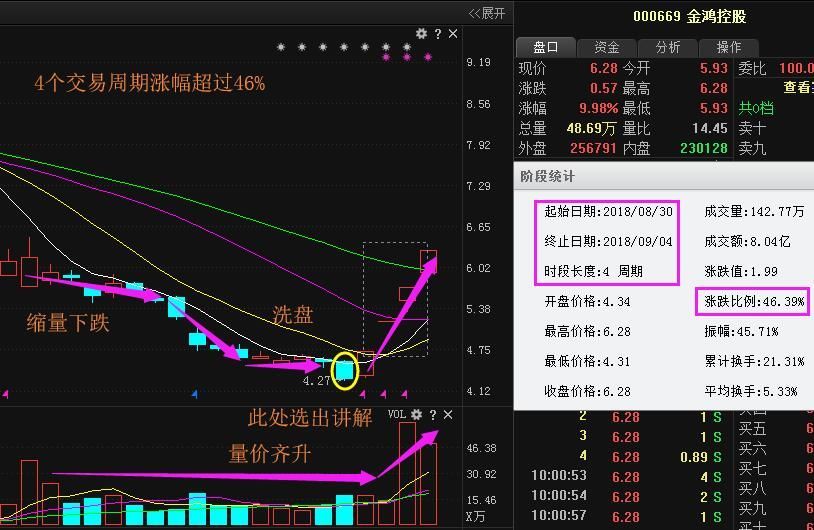Click 收盘价格 6.28 entry
Screen dimensions: 814x530
587,391
